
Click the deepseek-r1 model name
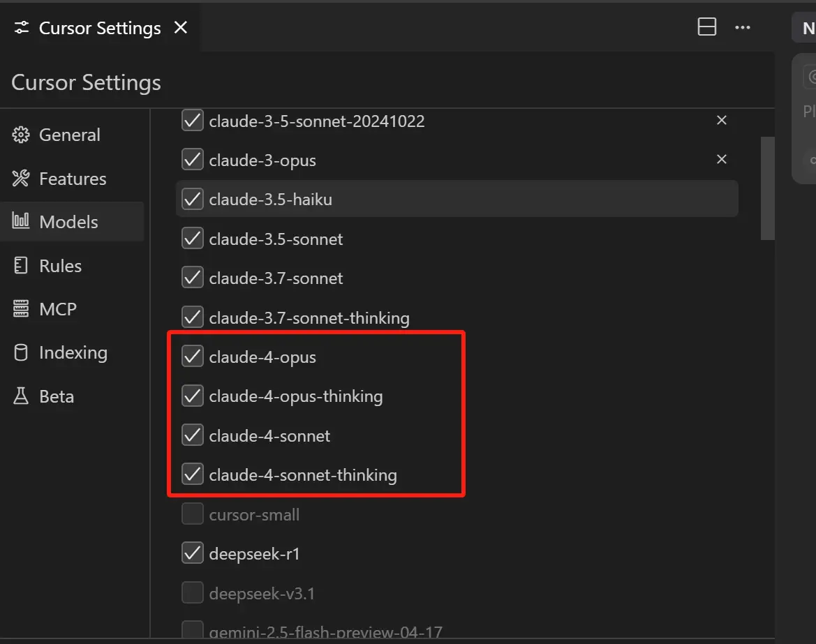pos(255,554)
